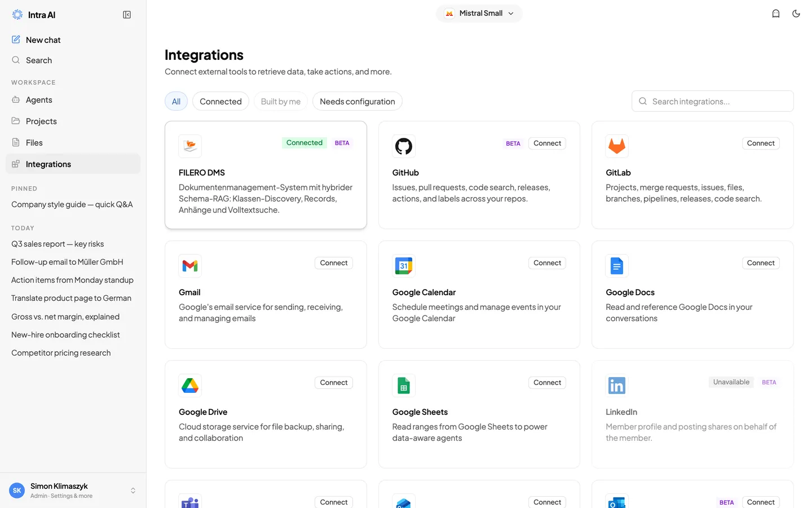This screenshot has height=508, width=812.
Task: Open the Agents workspace section
Action: [x=73, y=100]
